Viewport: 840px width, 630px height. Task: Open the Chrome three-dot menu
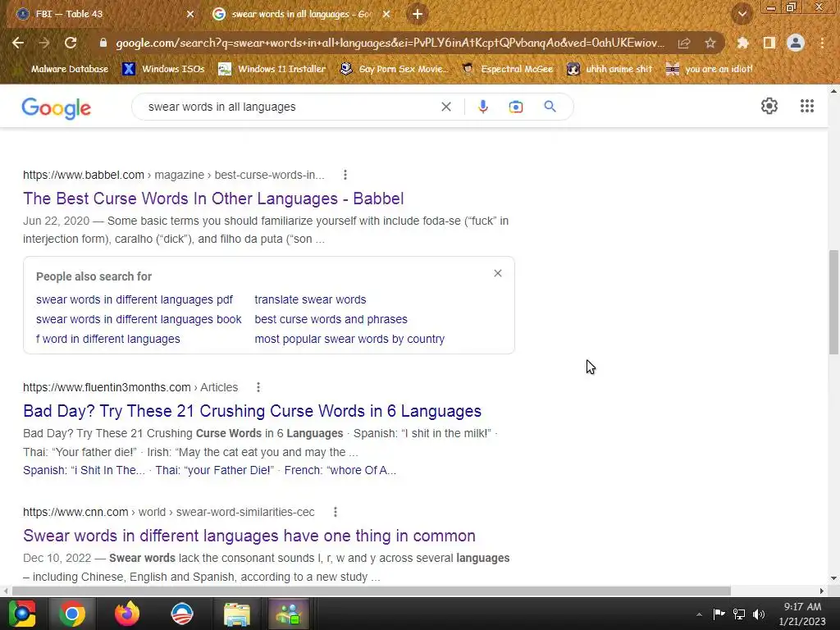pyautogui.click(x=822, y=43)
